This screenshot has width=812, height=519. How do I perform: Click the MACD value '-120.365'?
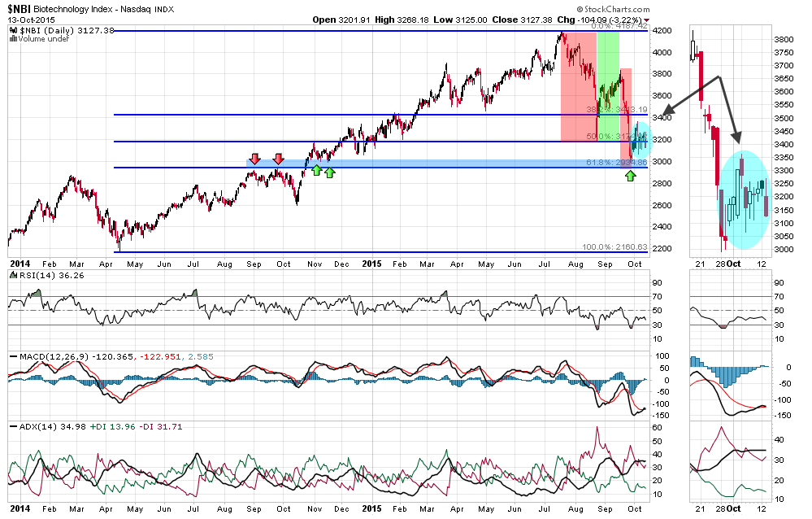(x=113, y=357)
